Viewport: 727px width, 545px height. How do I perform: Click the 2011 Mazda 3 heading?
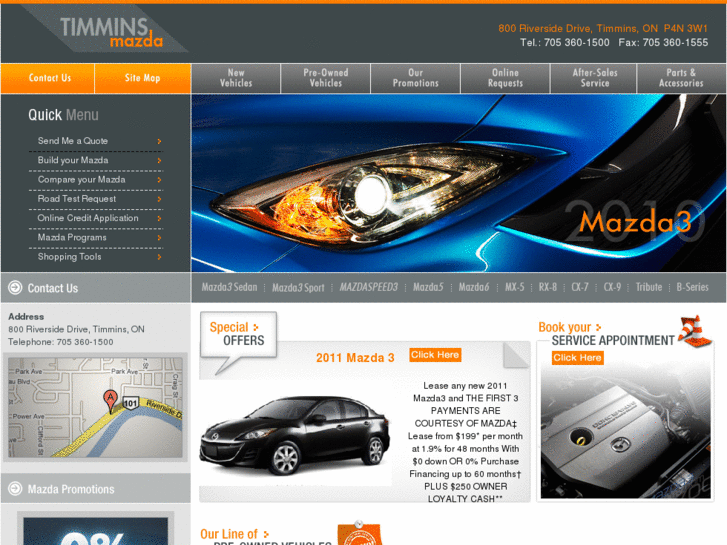pyautogui.click(x=355, y=358)
